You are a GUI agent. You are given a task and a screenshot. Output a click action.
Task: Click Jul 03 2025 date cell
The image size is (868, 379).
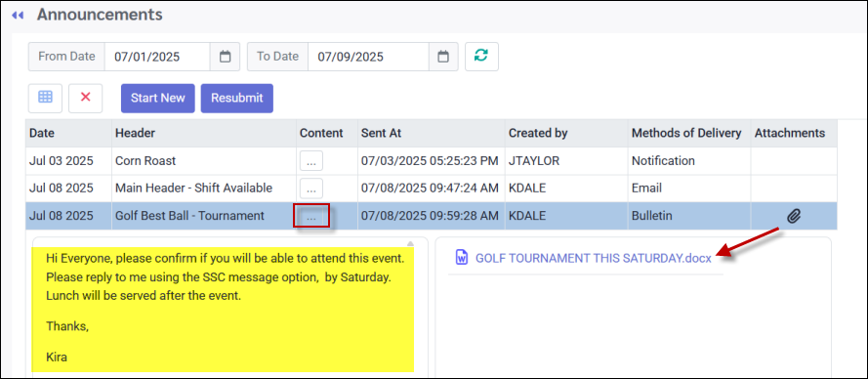tap(68, 161)
